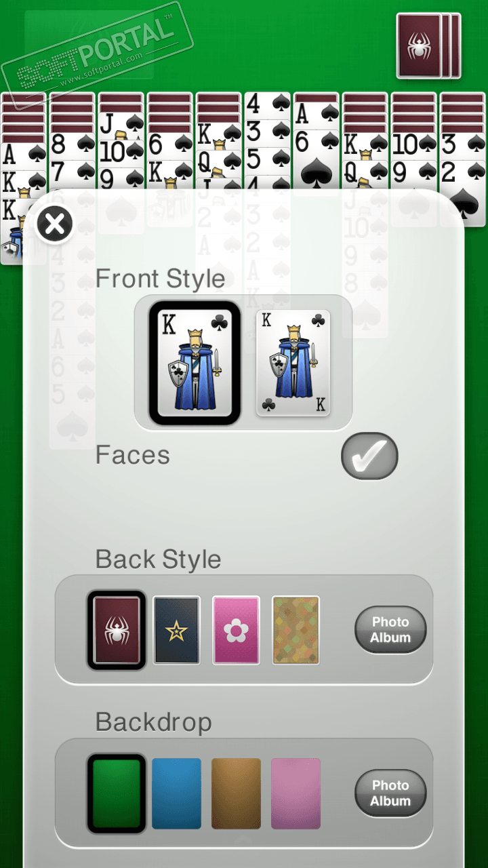488x868 pixels.
Task: Open Photo Album for Back Style
Action: [390, 630]
